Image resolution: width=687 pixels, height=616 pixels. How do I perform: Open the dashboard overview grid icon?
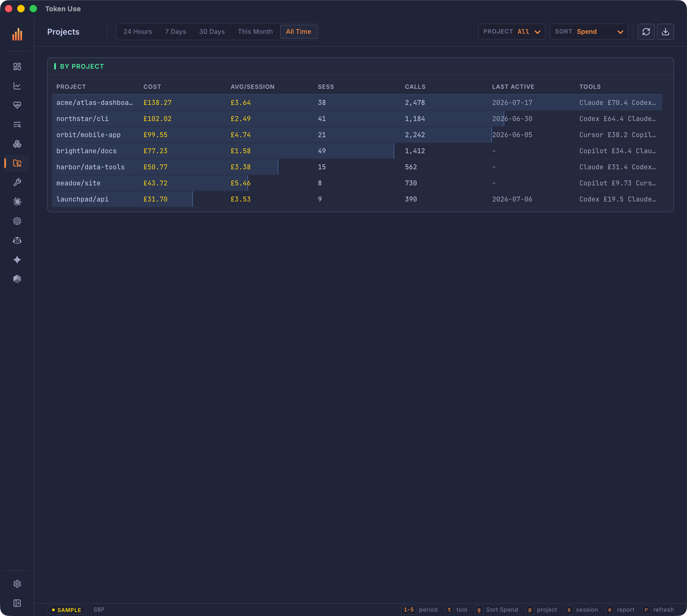click(x=17, y=67)
